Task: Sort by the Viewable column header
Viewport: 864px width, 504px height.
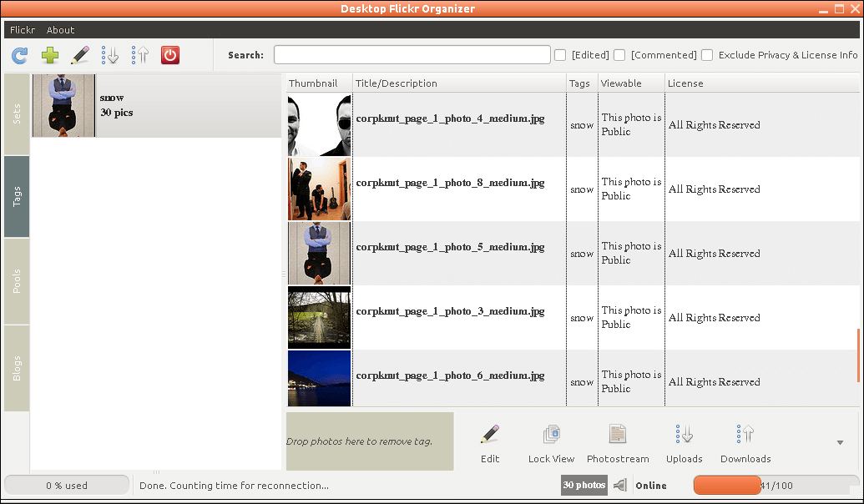Action: [631, 83]
